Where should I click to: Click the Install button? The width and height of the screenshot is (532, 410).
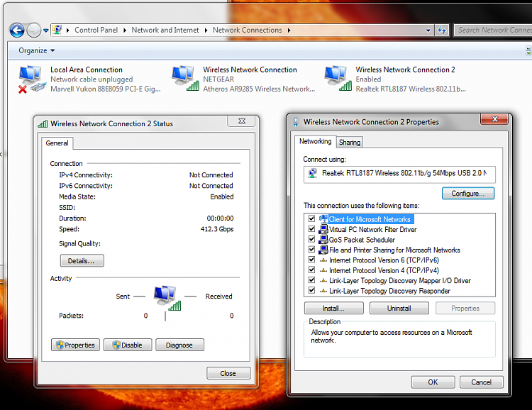[334, 308]
